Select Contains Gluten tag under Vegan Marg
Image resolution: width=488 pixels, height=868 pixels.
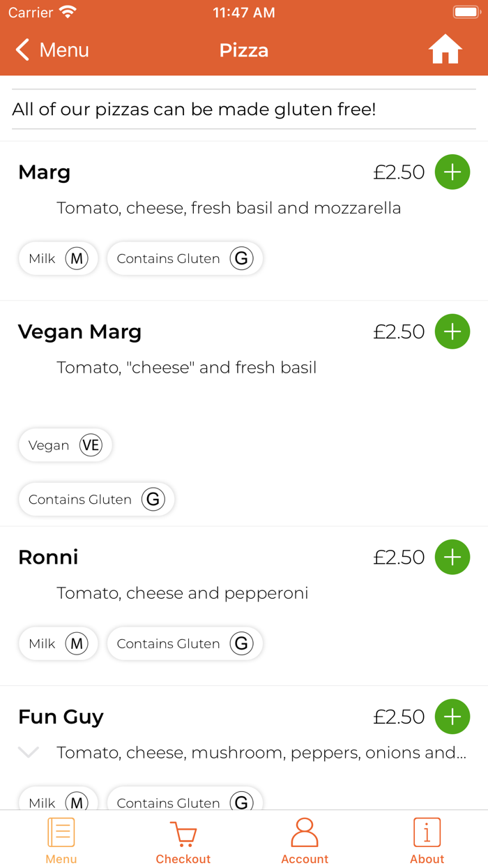[x=96, y=499]
